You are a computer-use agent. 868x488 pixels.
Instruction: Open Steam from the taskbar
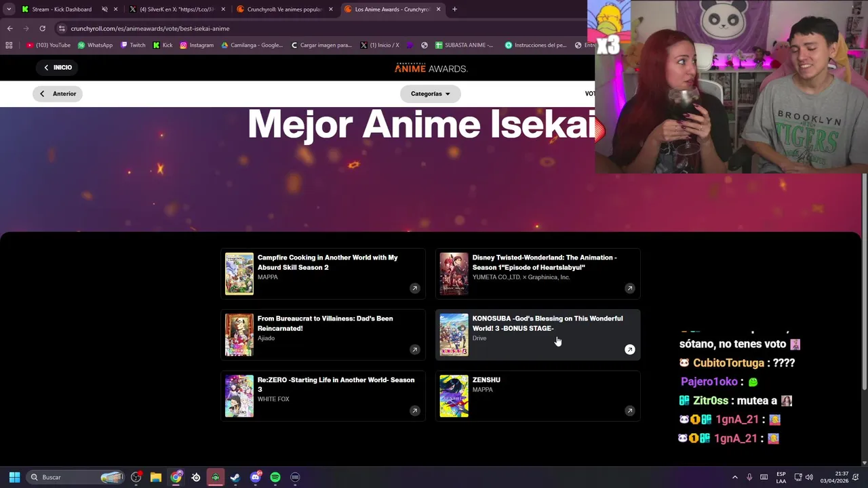click(235, 477)
